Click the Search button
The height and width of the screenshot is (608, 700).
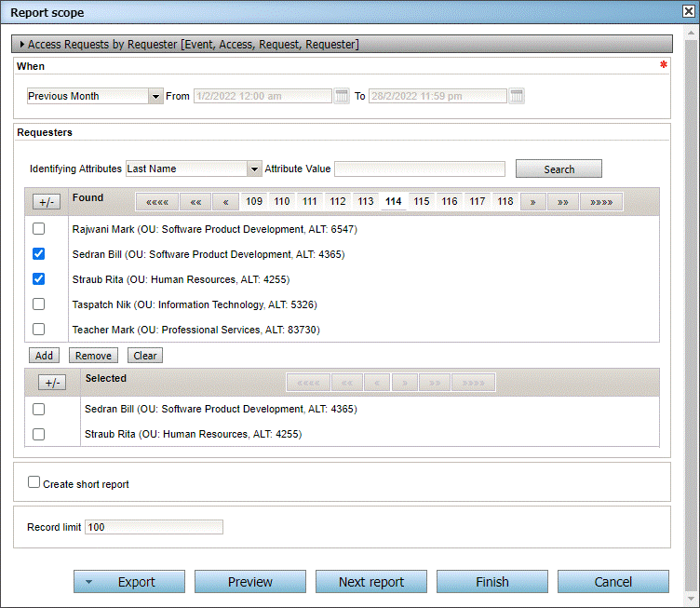coord(559,169)
